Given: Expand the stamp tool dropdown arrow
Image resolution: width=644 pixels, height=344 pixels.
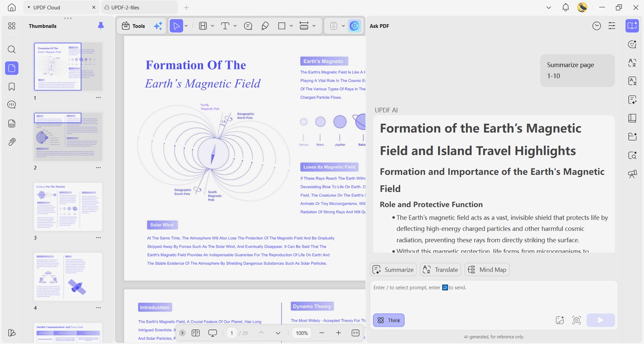Looking at the screenshot, I should 314,26.
